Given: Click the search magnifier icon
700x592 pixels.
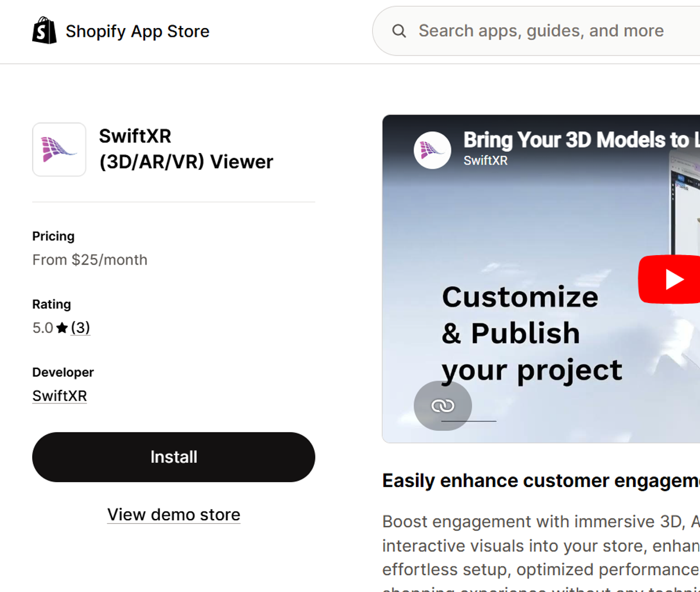Looking at the screenshot, I should (x=399, y=31).
